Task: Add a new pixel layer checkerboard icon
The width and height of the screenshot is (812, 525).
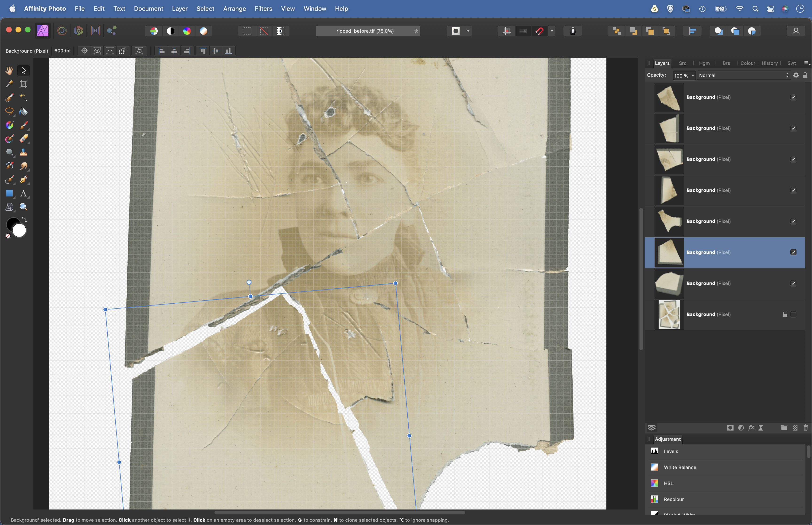Action: click(x=795, y=427)
